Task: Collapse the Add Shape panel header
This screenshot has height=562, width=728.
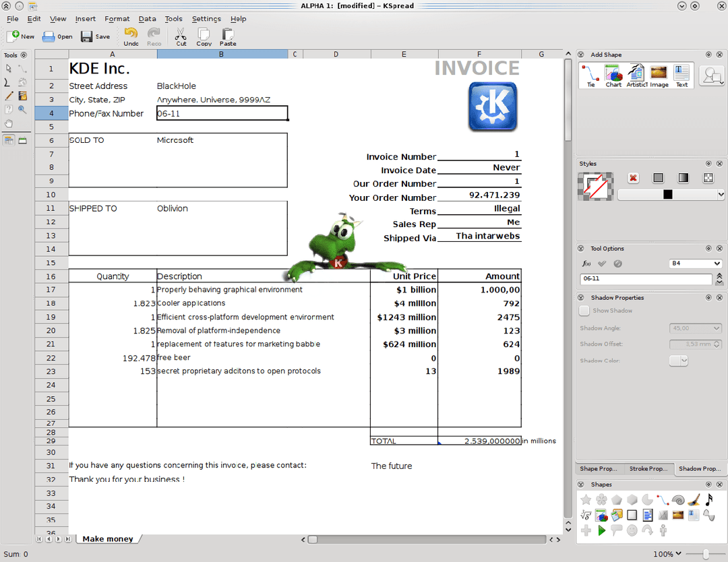Action: click(x=580, y=55)
